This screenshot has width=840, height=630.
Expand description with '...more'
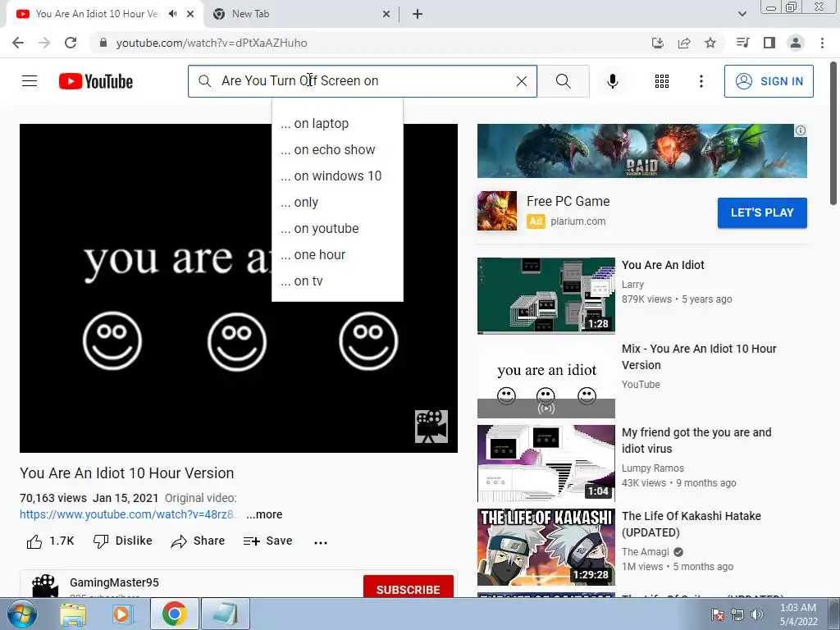(x=264, y=514)
